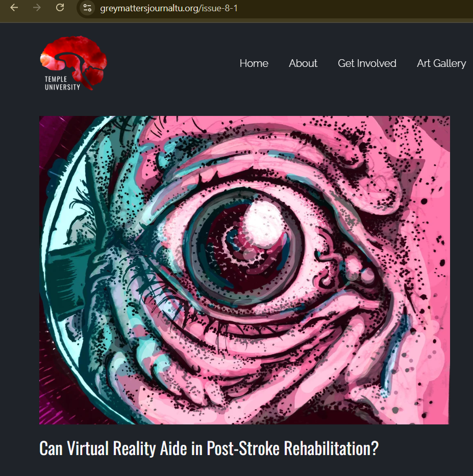This screenshot has height=476, width=473.
Task: Open the pink eye illustration article image
Action: [x=244, y=270]
